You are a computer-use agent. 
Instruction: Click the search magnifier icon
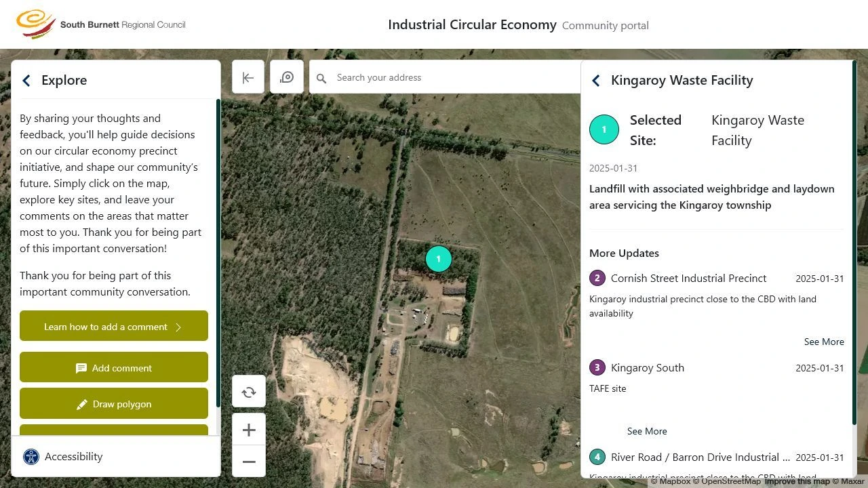(321, 78)
